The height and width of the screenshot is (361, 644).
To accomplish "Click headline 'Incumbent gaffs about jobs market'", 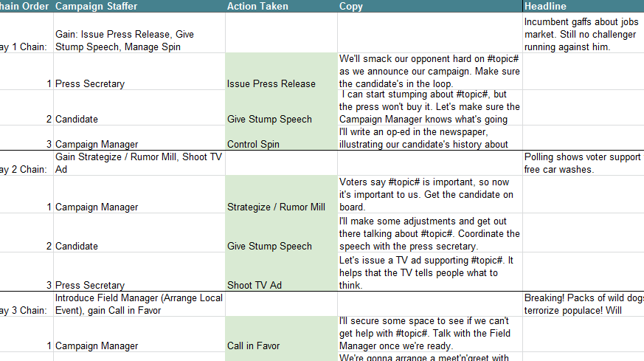I will [x=584, y=32].
